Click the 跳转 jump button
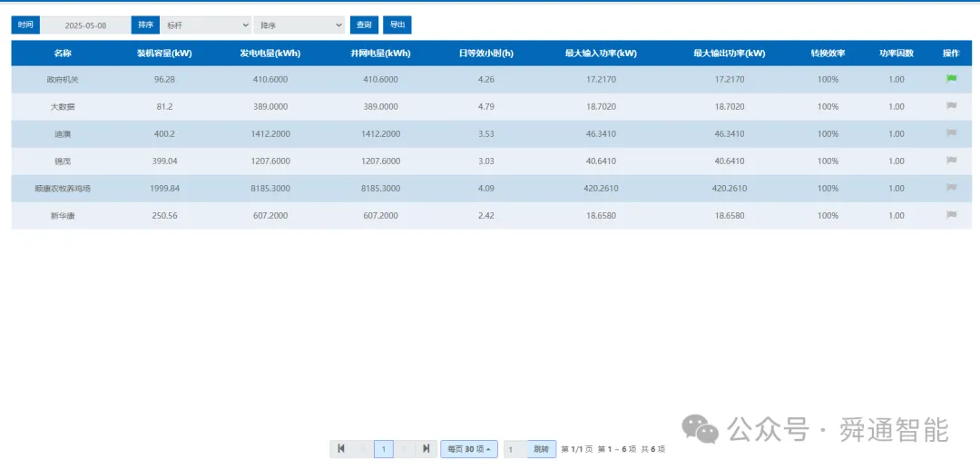Image resolution: width=980 pixels, height=469 pixels. pos(541,448)
